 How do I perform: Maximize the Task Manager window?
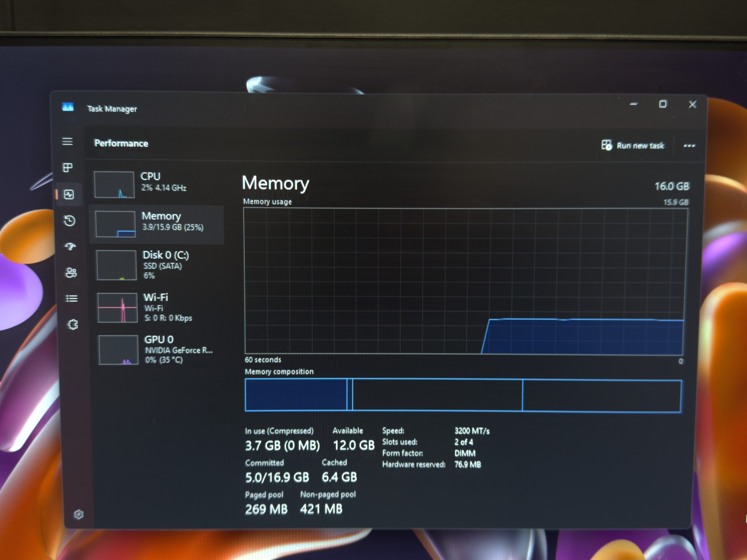663,104
